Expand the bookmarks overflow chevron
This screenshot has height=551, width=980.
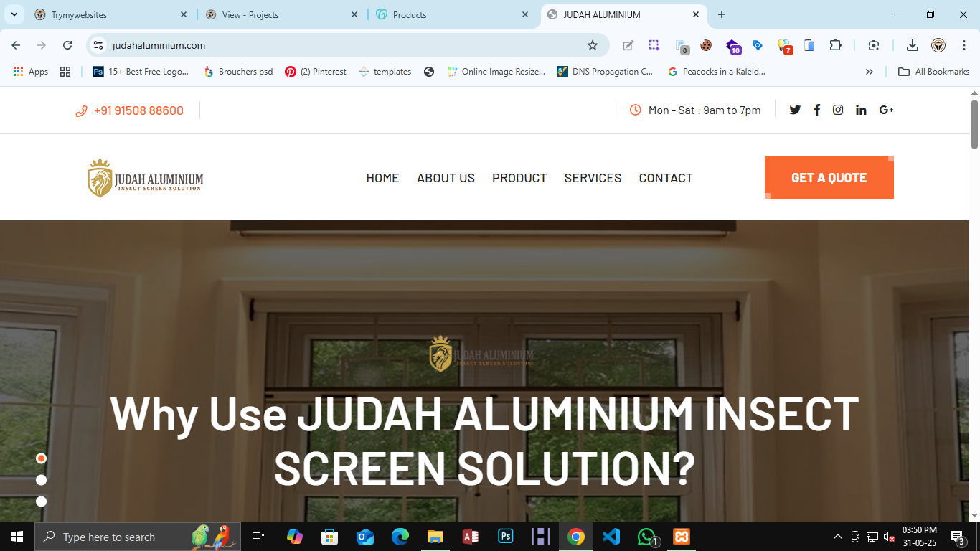tap(869, 71)
